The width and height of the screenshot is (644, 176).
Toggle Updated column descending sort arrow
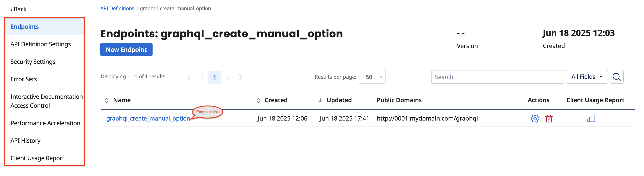[x=320, y=100]
